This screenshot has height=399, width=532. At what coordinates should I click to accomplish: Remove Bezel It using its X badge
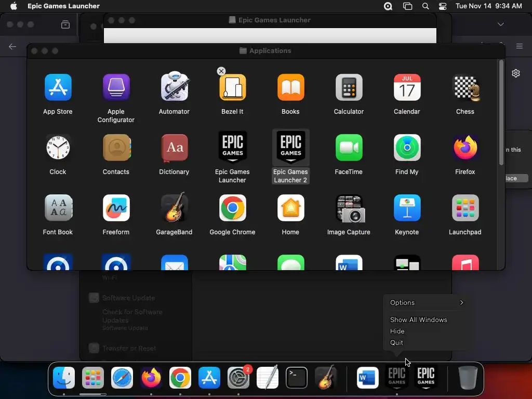point(221,71)
